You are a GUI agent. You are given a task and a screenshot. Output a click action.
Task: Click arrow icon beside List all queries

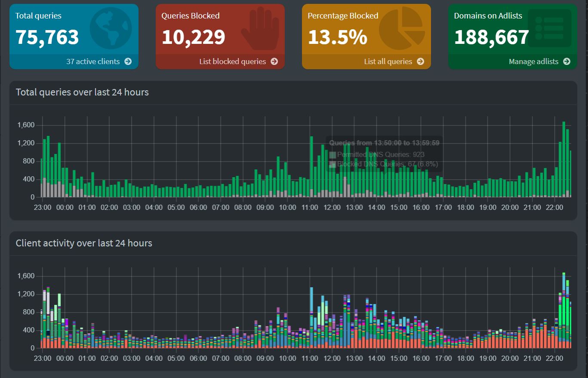pos(421,61)
